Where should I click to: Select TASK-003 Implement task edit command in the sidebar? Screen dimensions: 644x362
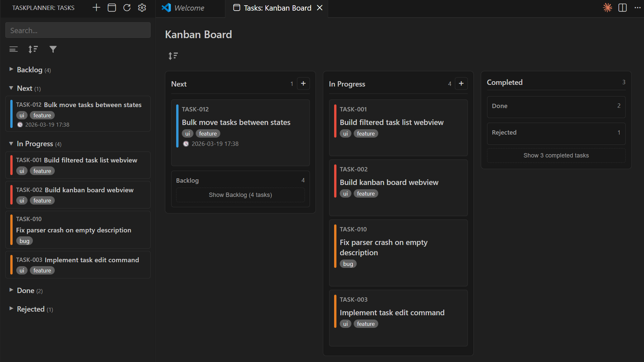78,265
